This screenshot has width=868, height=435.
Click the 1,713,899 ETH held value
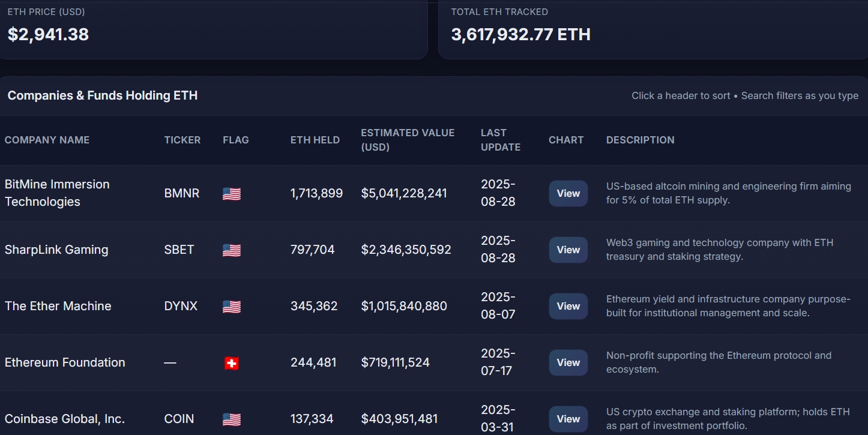pyautogui.click(x=317, y=193)
